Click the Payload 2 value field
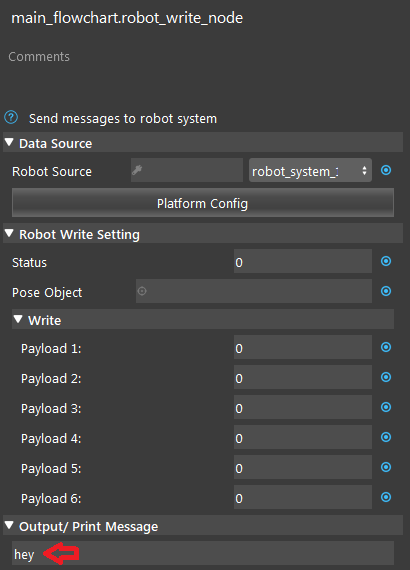 303,377
